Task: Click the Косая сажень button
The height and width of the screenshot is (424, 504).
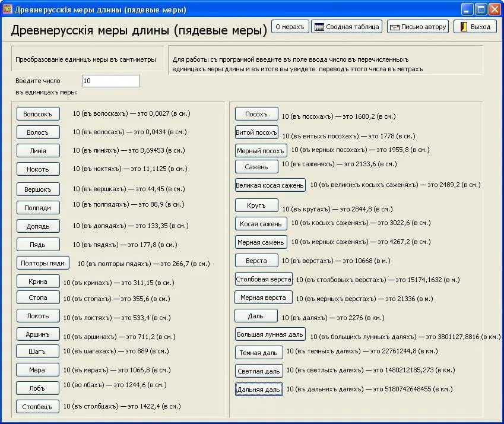Action: (261, 224)
